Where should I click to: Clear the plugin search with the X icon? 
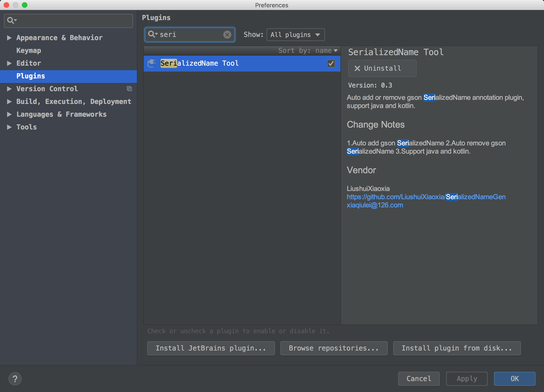click(x=227, y=34)
